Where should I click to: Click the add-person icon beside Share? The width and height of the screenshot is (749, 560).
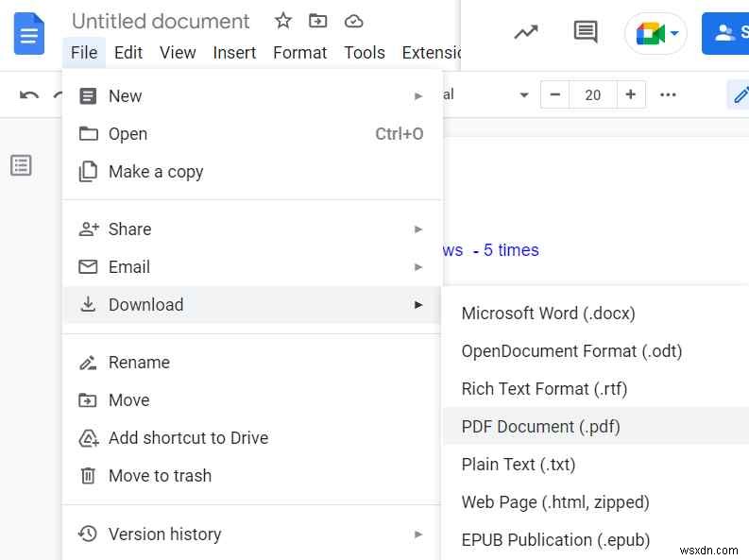[x=89, y=229]
